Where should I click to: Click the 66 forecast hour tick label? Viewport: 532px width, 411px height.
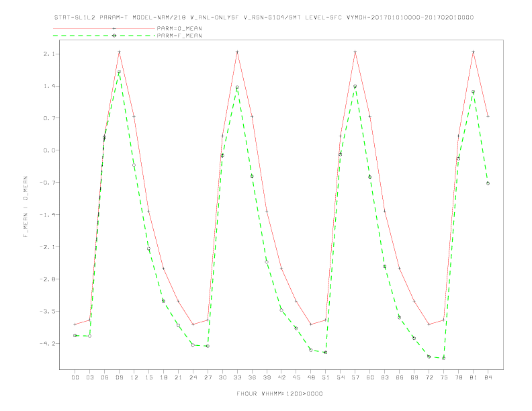[x=400, y=377]
